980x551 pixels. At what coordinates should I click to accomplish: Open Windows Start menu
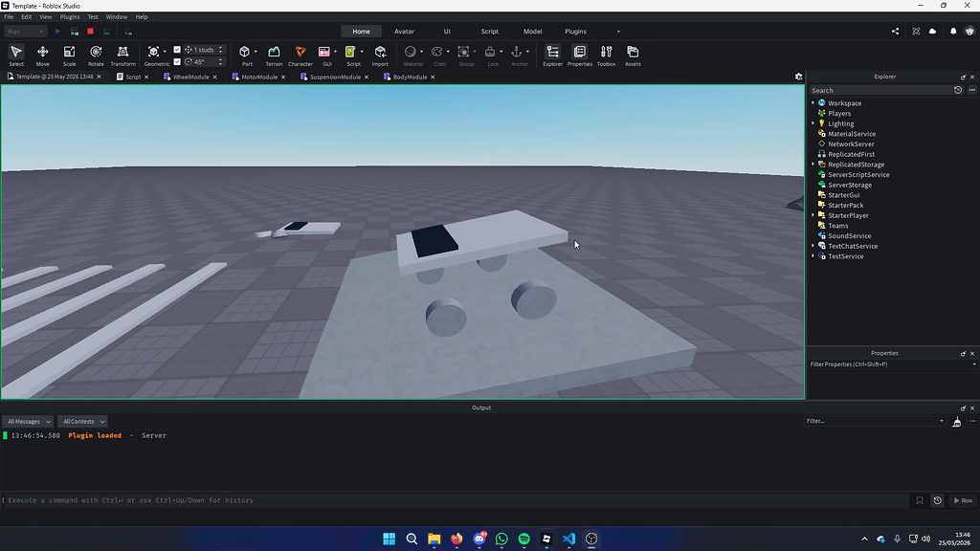[x=389, y=539]
